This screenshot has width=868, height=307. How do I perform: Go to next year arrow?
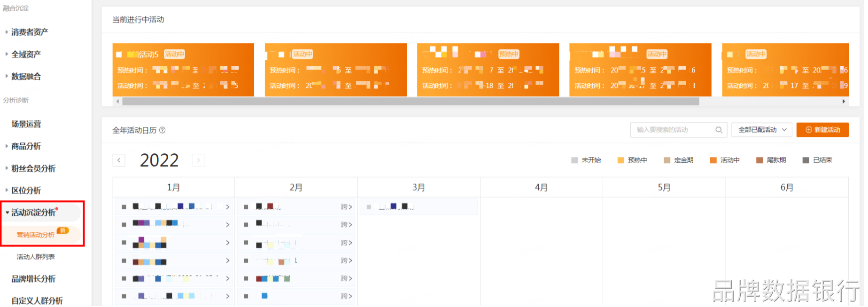coord(199,161)
